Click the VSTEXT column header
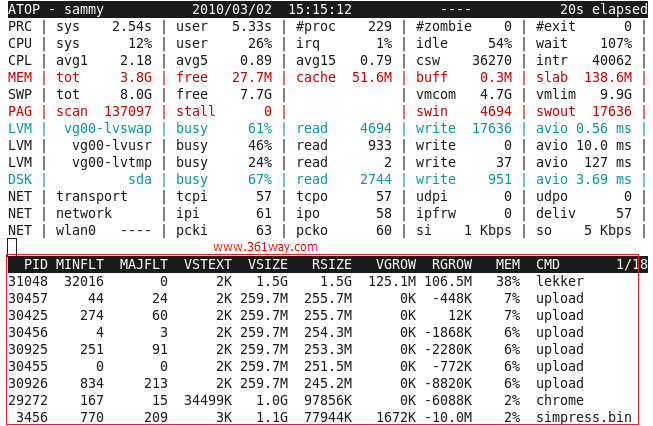The height and width of the screenshot is (426, 653). pos(208,264)
